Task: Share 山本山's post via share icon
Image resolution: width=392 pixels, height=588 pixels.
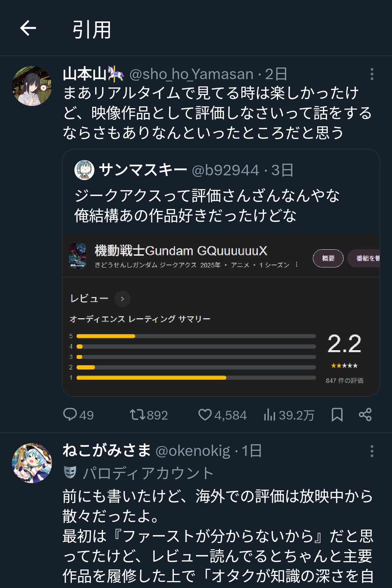Action: (365, 415)
